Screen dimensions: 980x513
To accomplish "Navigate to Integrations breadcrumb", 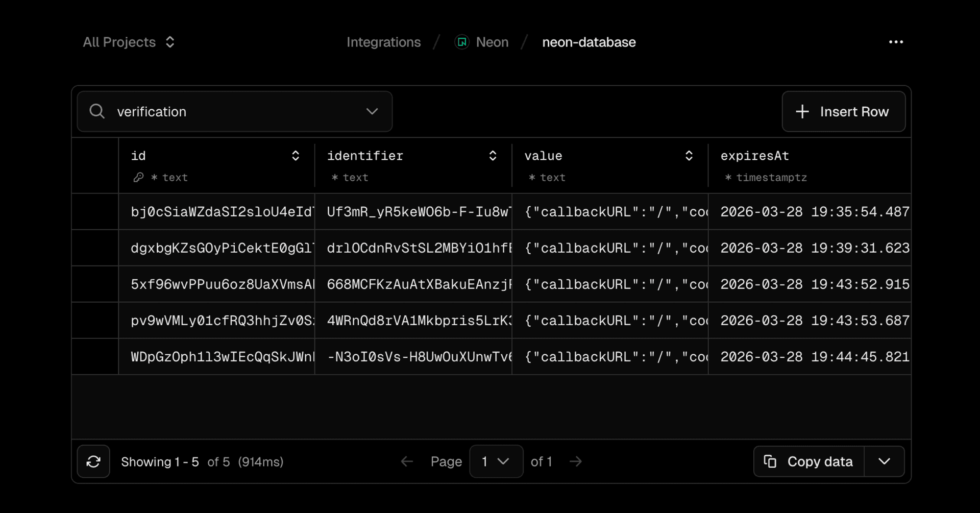I will [x=383, y=42].
